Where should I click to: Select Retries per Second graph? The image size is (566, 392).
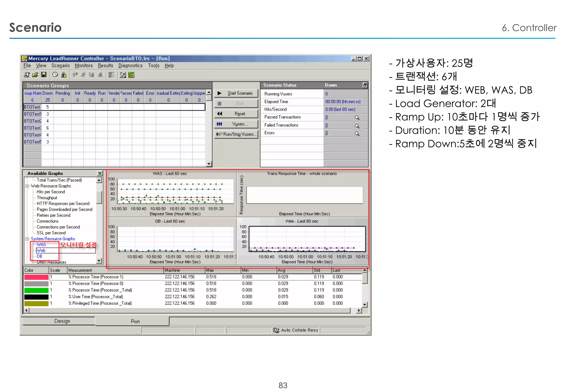point(53,215)
